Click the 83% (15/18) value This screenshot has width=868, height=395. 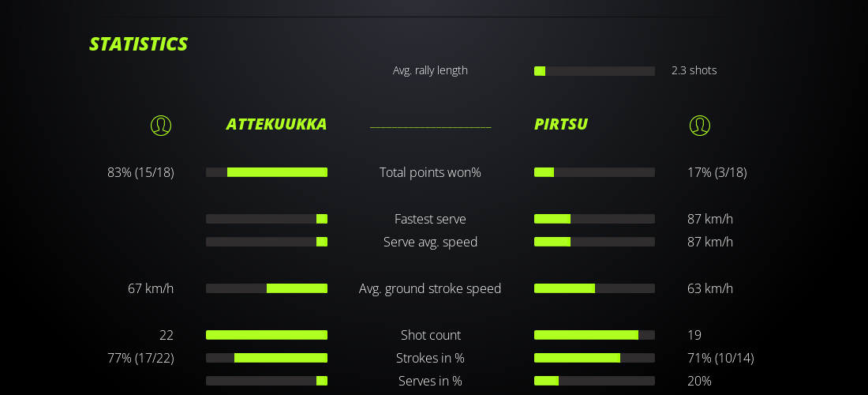click(140, 172)
